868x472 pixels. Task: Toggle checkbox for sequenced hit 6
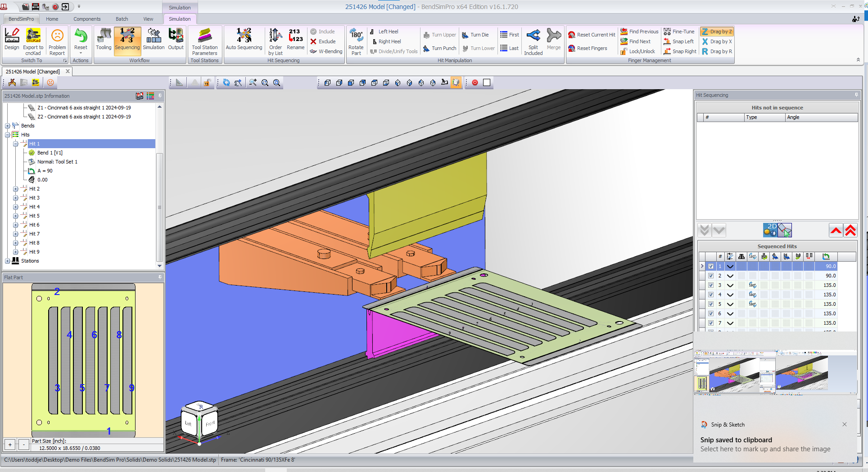pyautogui.click(x=711, y=313)
